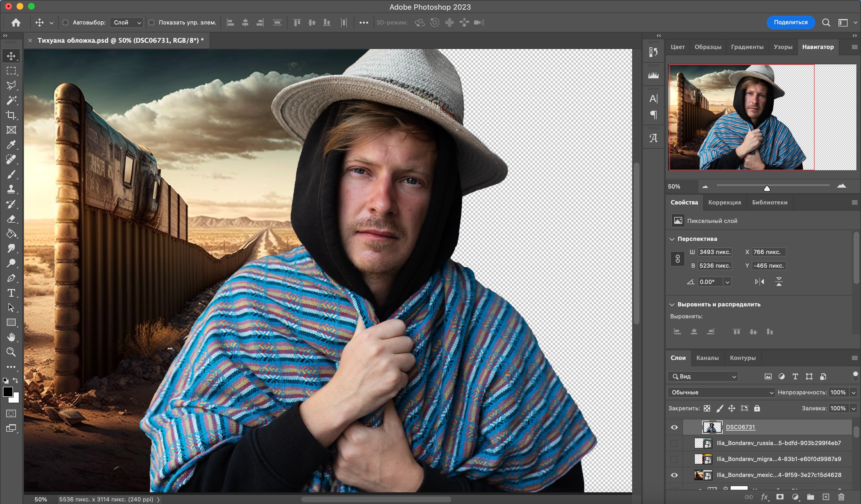861x504 pixels.
Task: Select the Move tool
Action: (x=11, y=56)
